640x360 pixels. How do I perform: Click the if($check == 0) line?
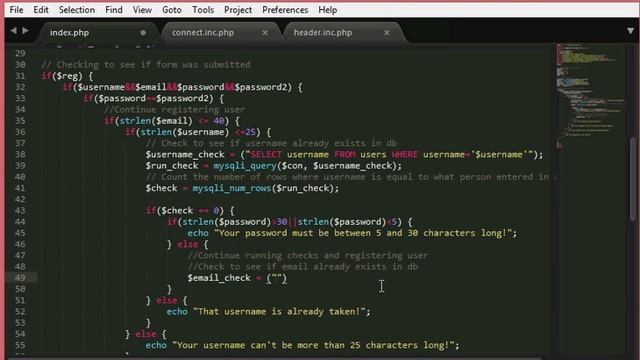coord(190,211)
